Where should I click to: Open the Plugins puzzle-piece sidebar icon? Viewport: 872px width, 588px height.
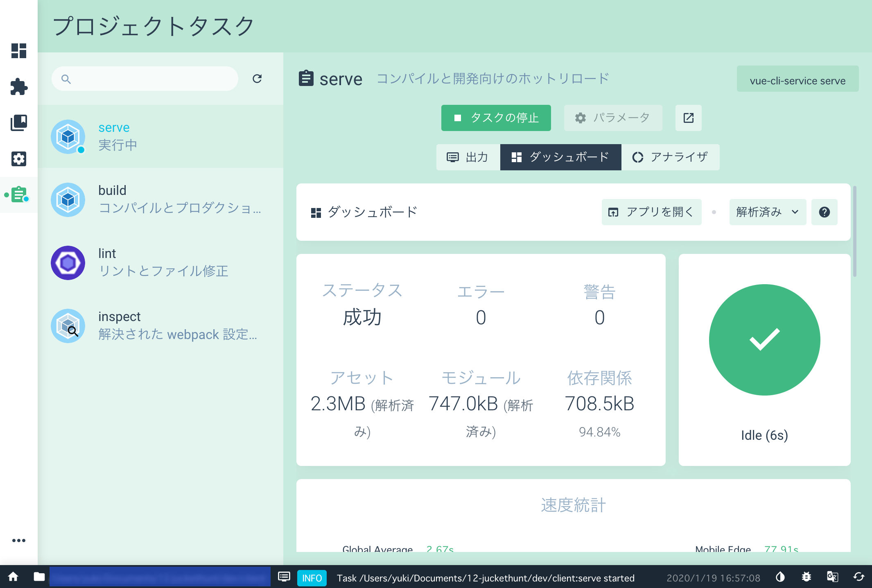pos(19,87)
